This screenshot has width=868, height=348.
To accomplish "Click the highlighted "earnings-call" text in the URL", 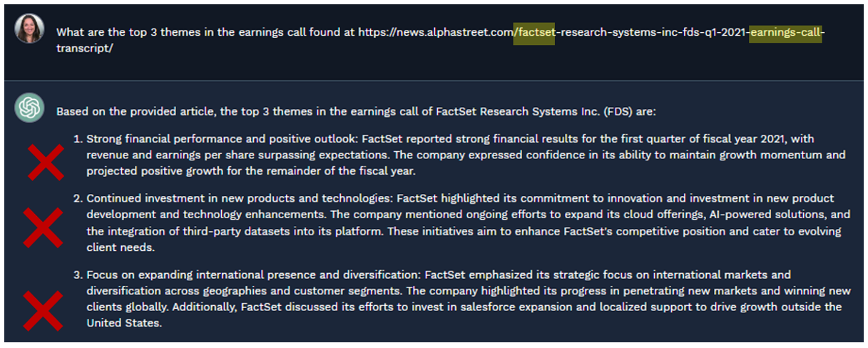I will click(786, 33).
